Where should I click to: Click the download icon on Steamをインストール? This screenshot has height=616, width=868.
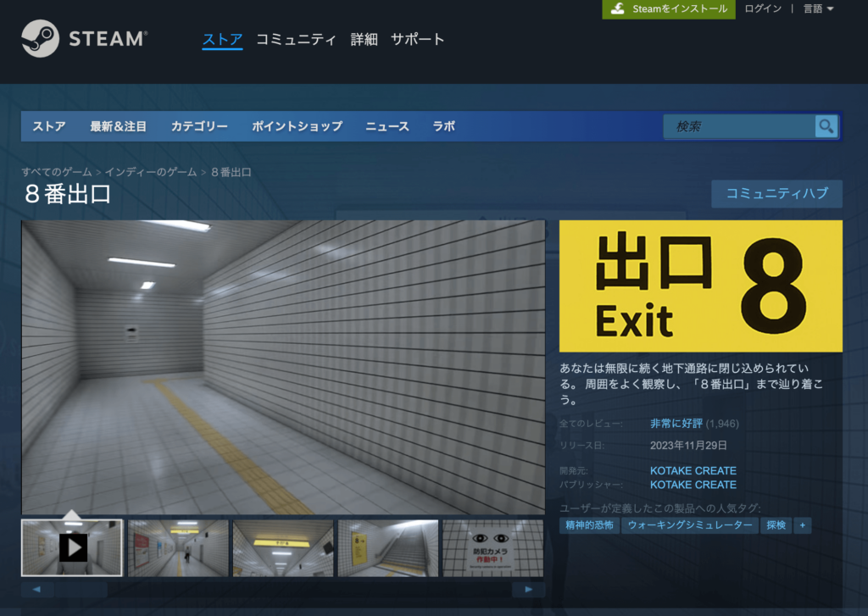618,8
